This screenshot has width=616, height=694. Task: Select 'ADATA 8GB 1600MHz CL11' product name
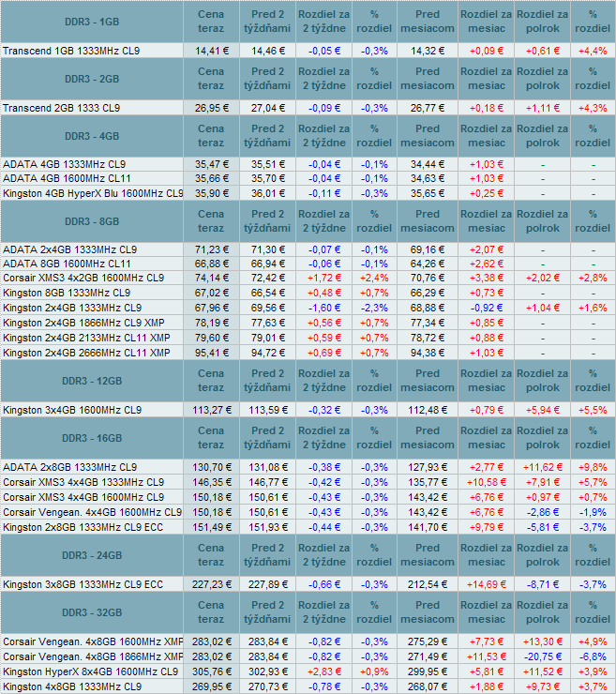(67, 264)
